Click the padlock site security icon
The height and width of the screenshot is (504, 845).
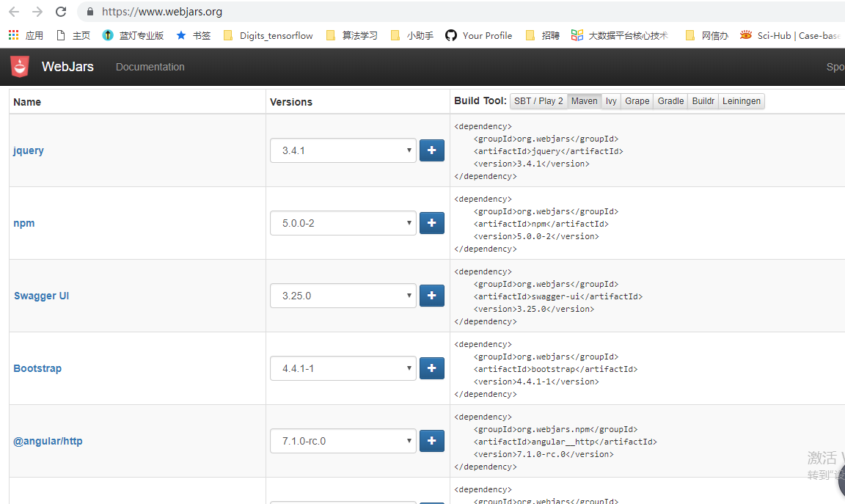tap(90, 11)
